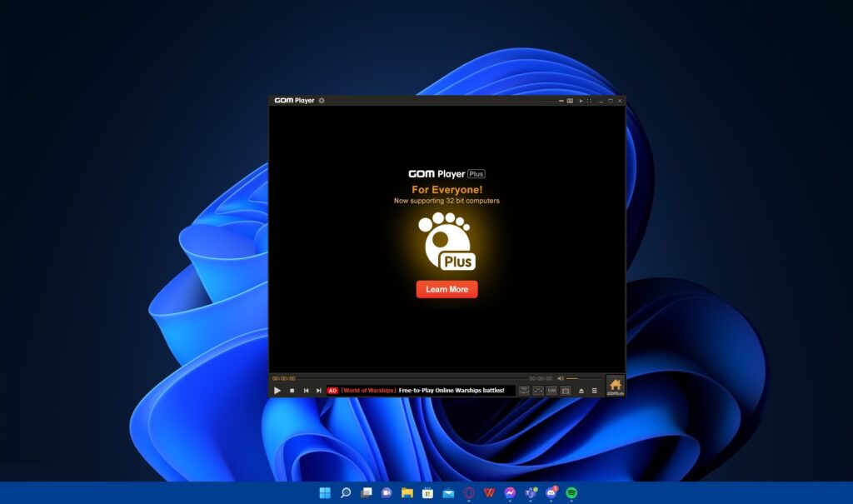Viewport: 853px width, 504px height.
Task: Click the red AD badge
Action: click(332, 390)
